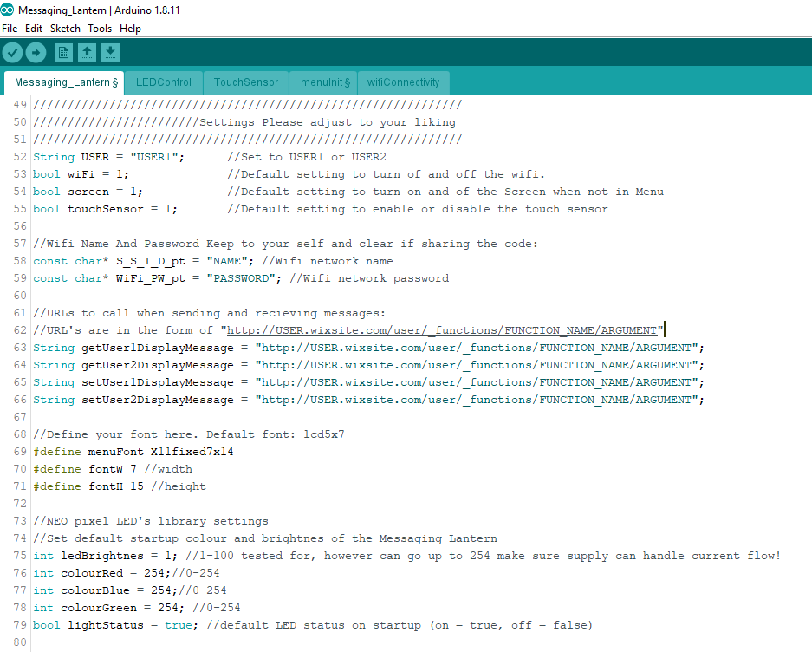812x652 pixels.
Task: Open the Tools menu
Action: click(x=99, y=28)
